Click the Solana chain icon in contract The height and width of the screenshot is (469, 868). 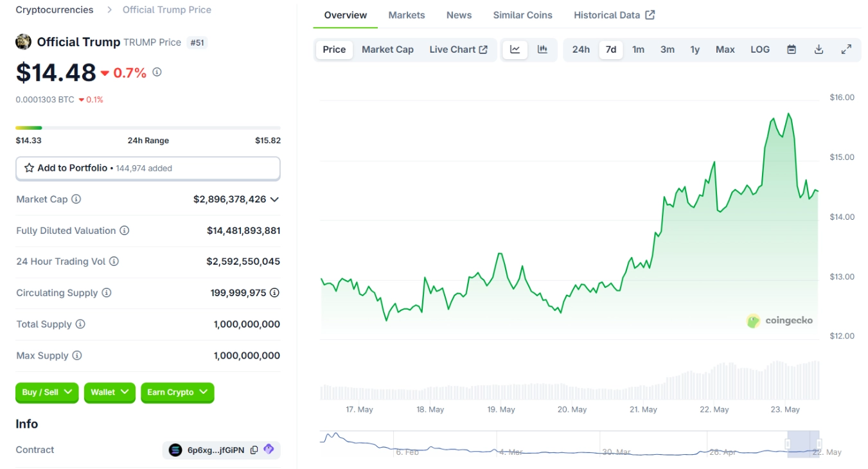(175, 450)
